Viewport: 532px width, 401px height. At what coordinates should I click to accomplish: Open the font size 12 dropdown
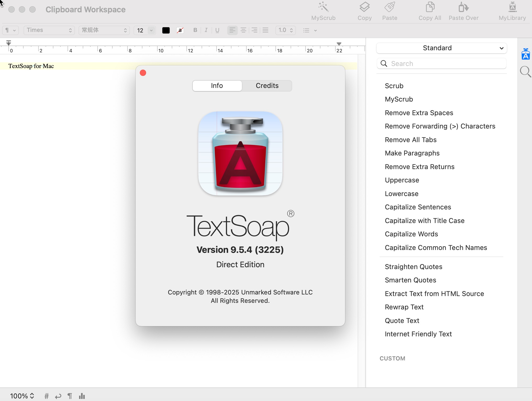pyautogui.click(x=151, y=30)
